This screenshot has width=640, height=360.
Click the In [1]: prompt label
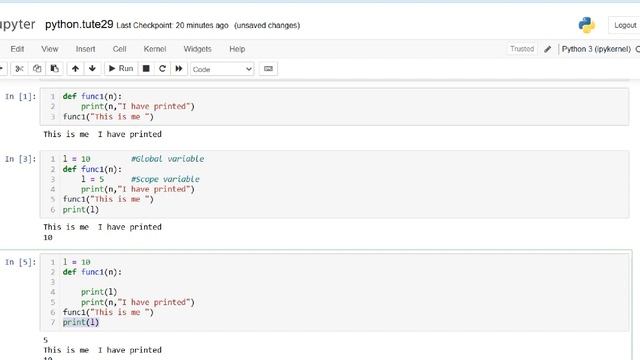(20, 96)
